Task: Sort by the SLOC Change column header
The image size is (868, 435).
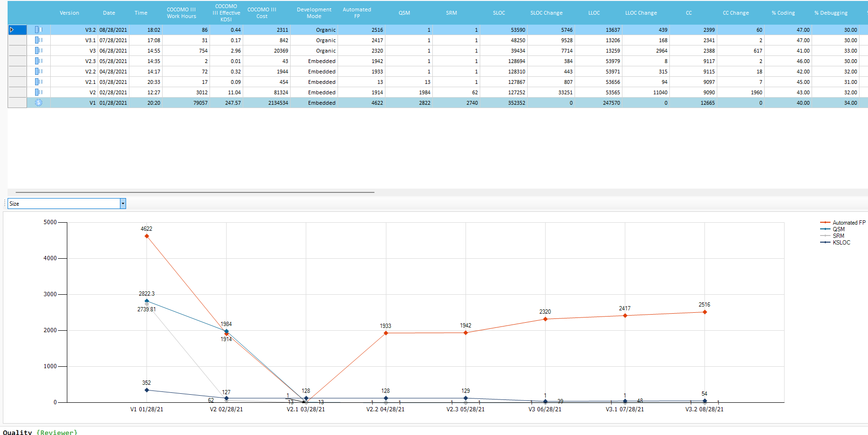Action: click(546, 13)
